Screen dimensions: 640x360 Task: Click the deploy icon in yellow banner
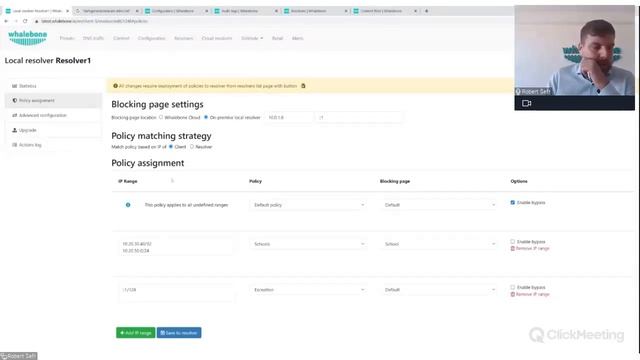coord(303,86)
